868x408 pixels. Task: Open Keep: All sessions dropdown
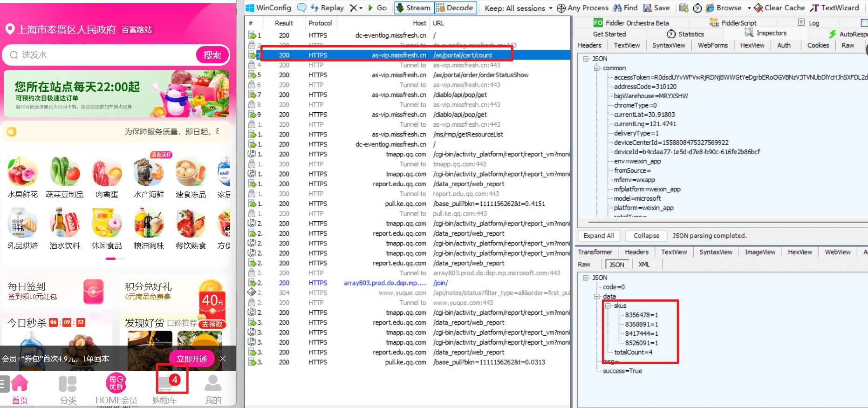coord(518,8)
